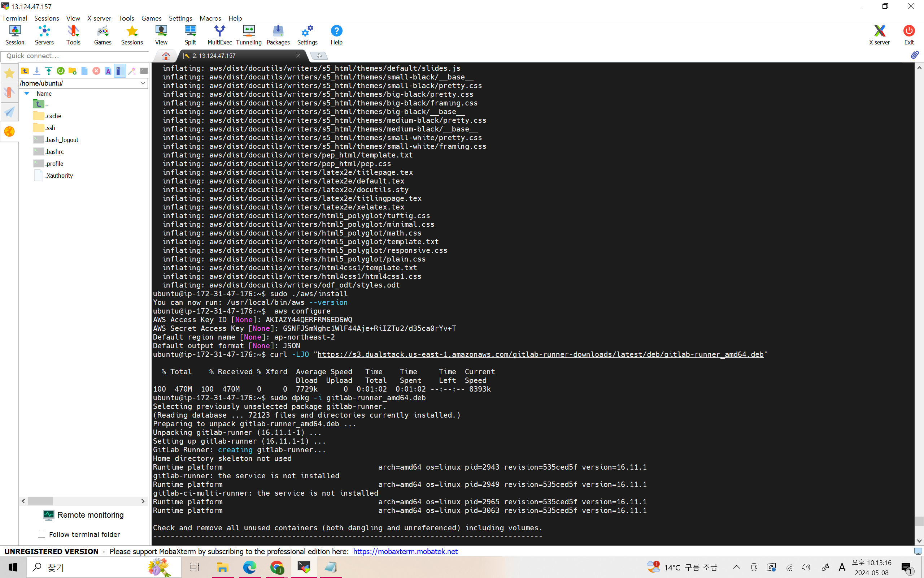The height and width of the screenshot is (578, 924).
Task: Click the file list horizontal scrollbar thumb
Action: 40,501
